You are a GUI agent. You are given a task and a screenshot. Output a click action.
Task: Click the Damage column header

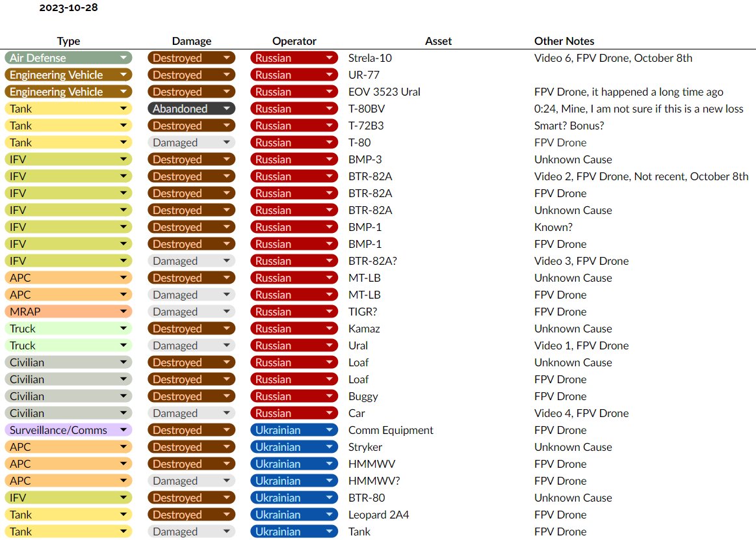[x=191, y=41]
